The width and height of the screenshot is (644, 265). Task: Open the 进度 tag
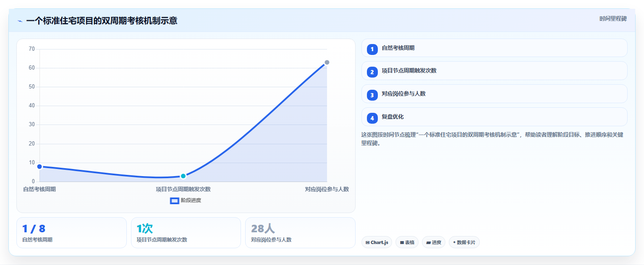434,242
